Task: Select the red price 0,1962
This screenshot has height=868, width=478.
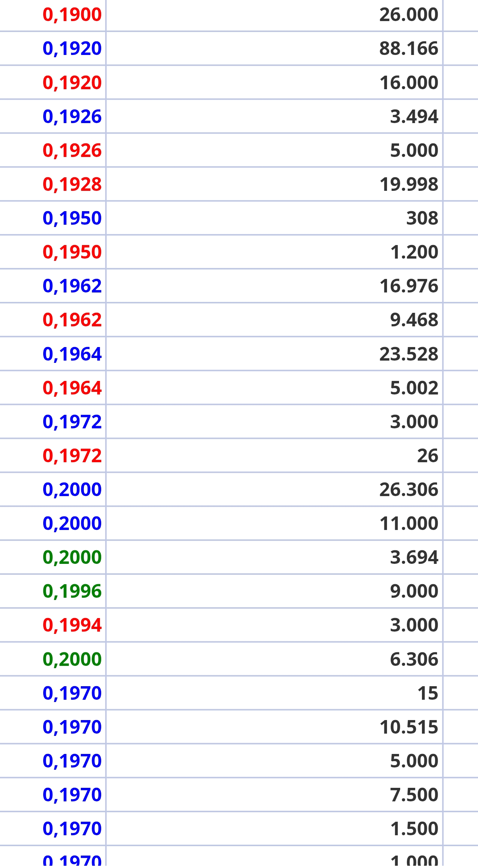Action: point(72,320)
